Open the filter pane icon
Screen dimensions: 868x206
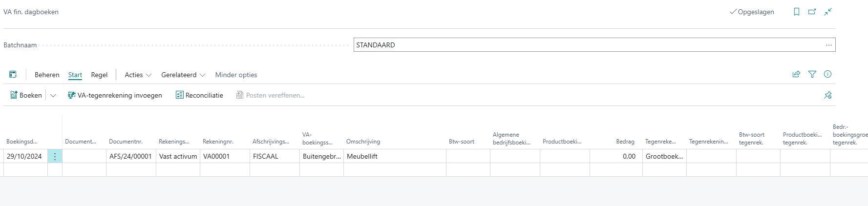tap(812, 74)
